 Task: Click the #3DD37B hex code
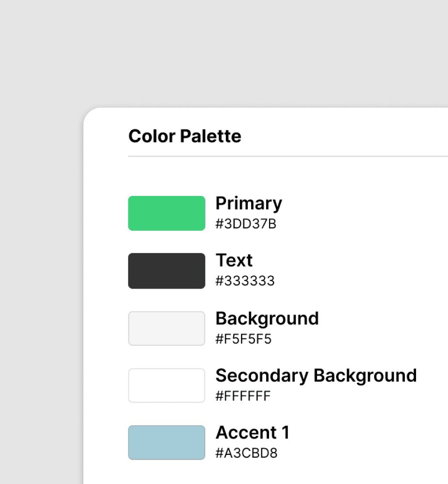pos(246,224)
